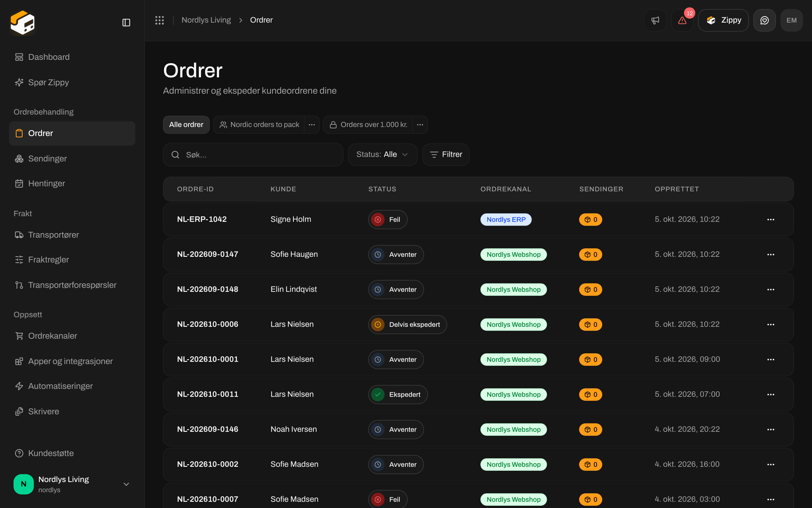Open order NL-202609-0147
This screenshot has height=508, width=812.
(207, 254)
